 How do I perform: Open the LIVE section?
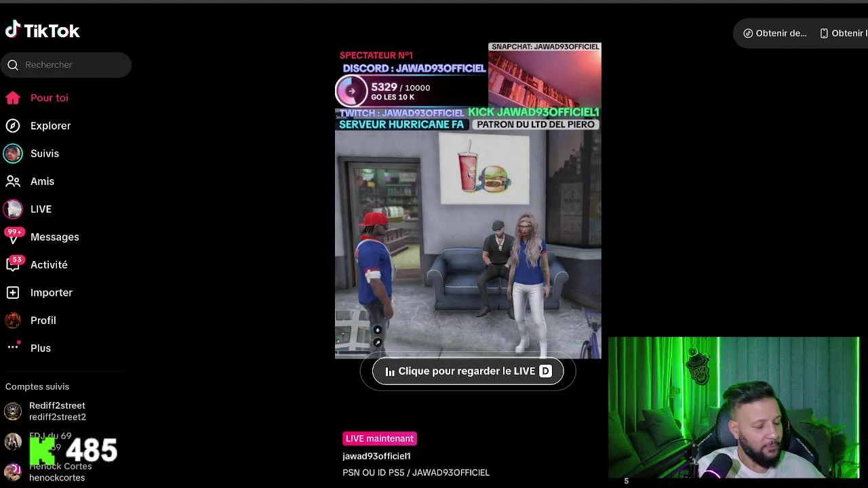41,209
